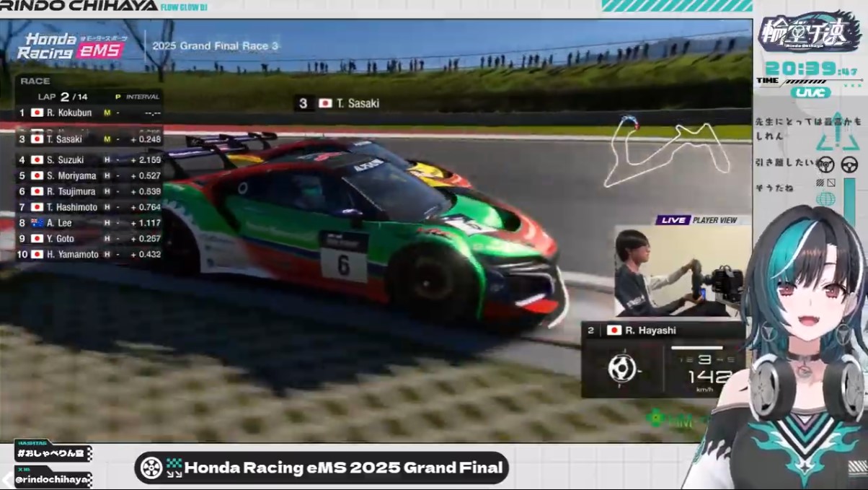Open the #おしゃべりん hashtag tag
Viewport: 868px width, 490px height.
click(53, 453)
